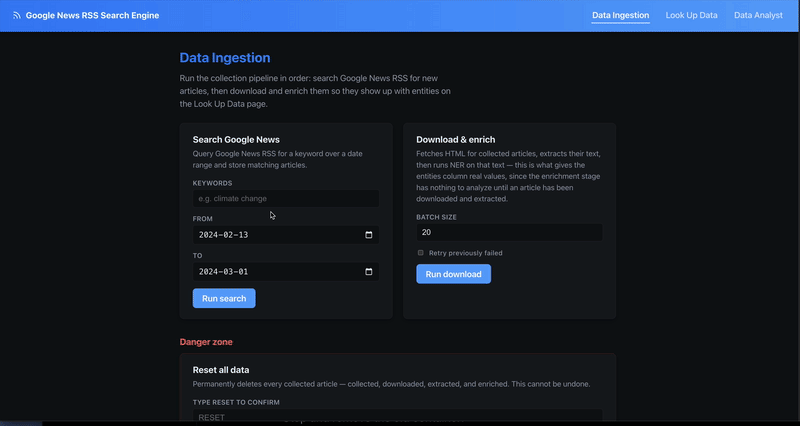Click the Danger zone heading
The image size is (800, 426).
[x=206, y=342]
